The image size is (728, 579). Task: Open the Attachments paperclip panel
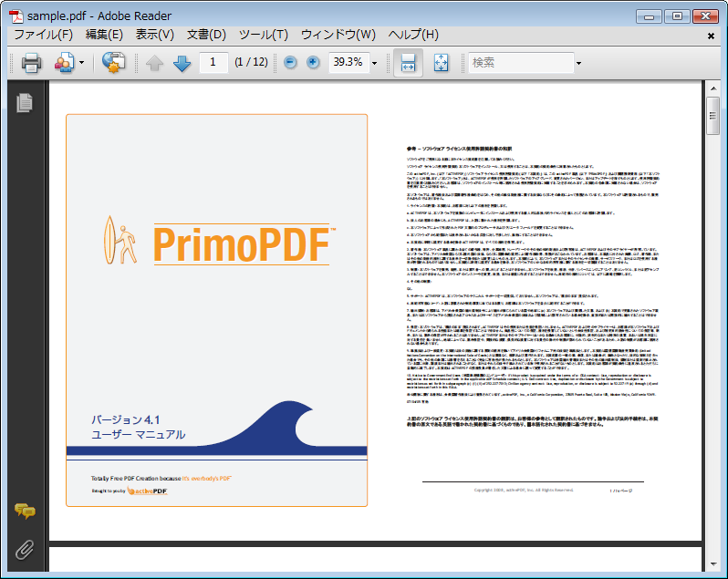pyautogui.click(x=25, y=550)
